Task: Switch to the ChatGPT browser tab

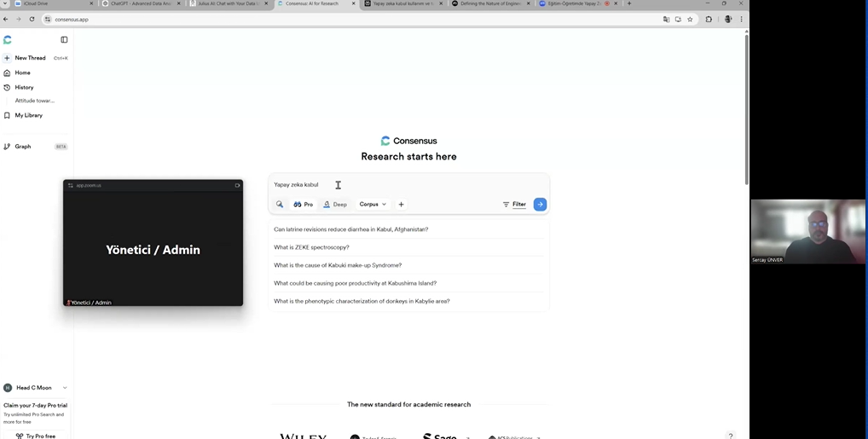Action: [141, 3]
